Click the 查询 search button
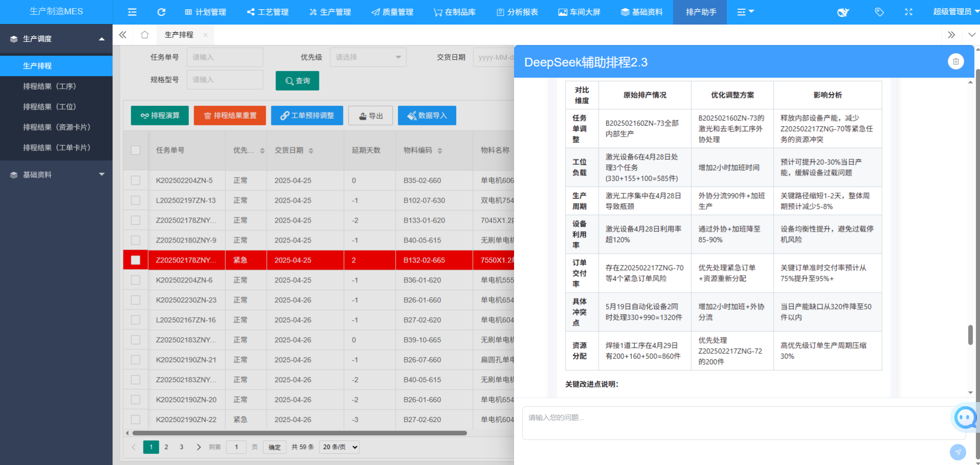This screenshot has height=465, width=980. [297, 81]
